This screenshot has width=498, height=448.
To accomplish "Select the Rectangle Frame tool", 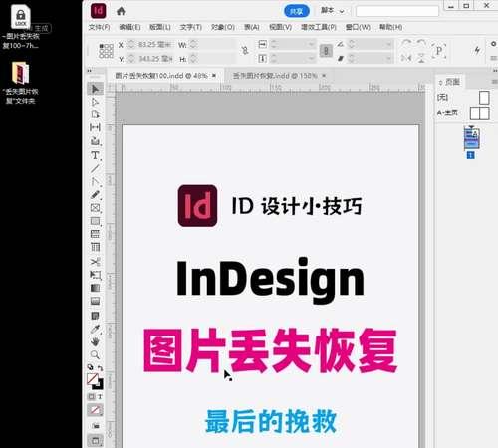I will coord(95,208).
